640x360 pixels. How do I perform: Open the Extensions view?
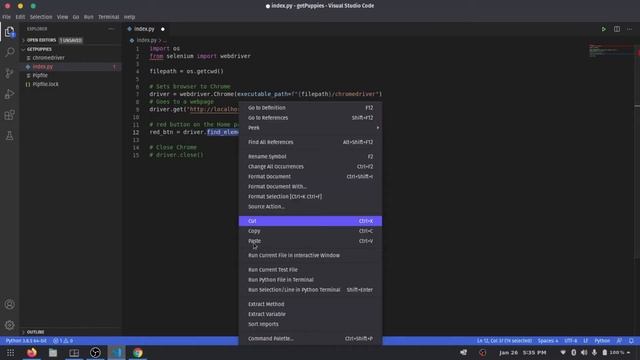(9, 115)
